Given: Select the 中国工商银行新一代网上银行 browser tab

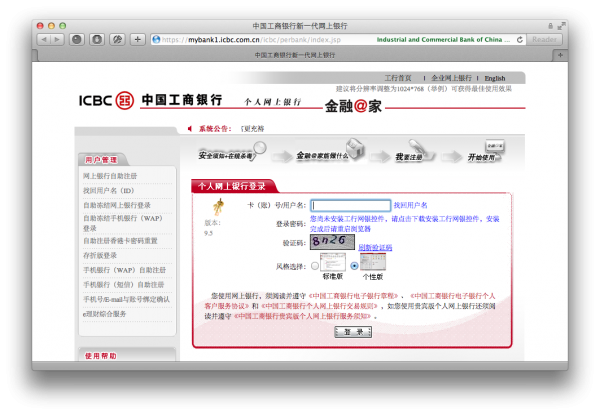Looking at the screenshot, I should [295, 55].
